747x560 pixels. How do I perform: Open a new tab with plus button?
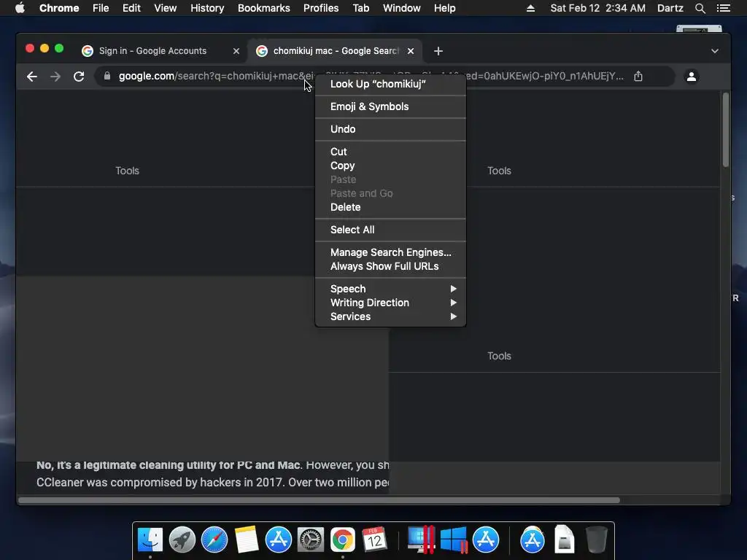point(438,51)
